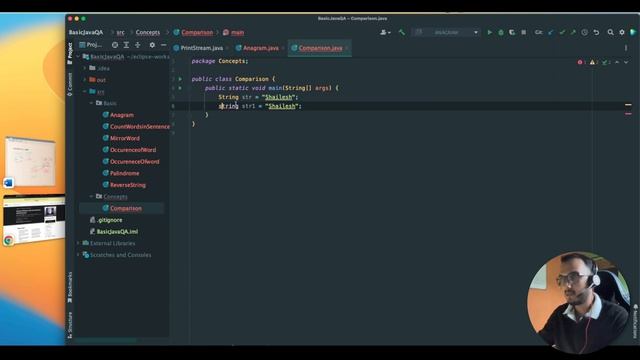Open IDE settings gear in main toolbar

point(622,32)
